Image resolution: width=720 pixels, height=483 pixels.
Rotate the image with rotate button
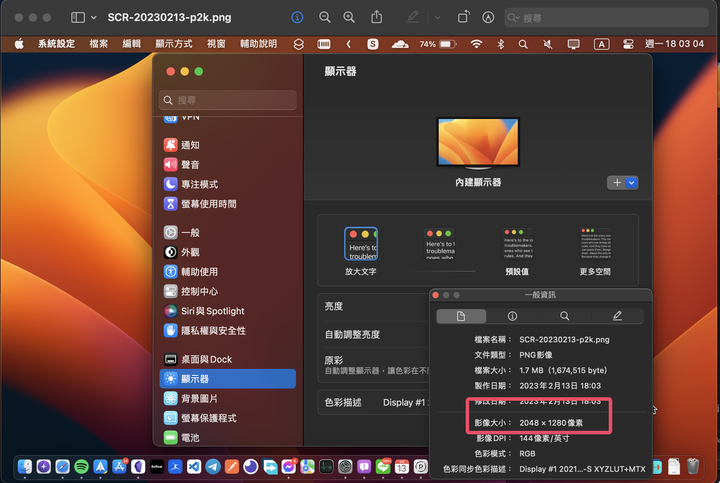pos(463,17)
